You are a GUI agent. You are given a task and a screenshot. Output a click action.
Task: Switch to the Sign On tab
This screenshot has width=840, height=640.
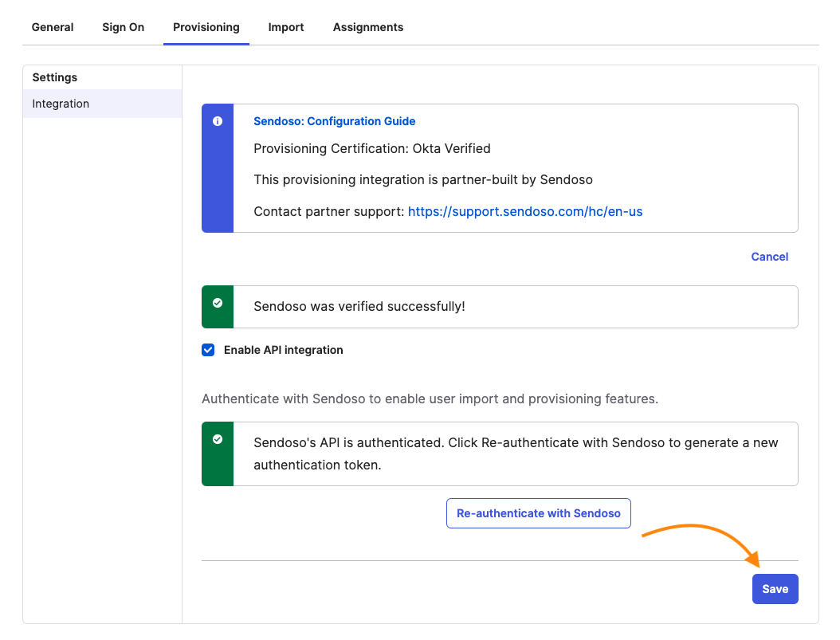point(124,27)
